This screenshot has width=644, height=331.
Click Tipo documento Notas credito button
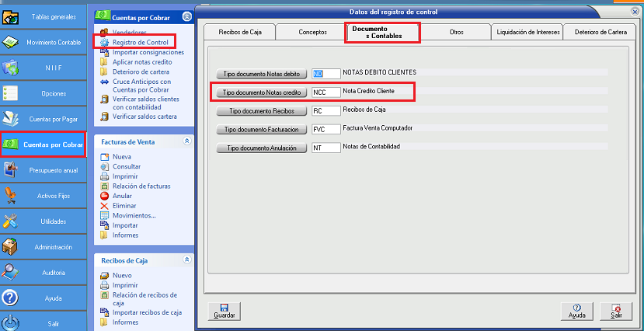(260, 92)
